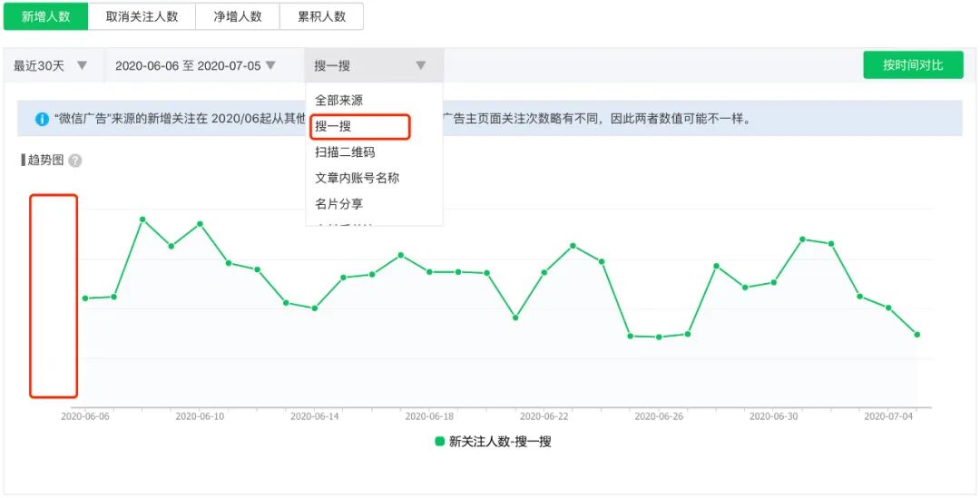
Task: Click the help icon beside 趋势图
Action: click(x=75, y=161)
